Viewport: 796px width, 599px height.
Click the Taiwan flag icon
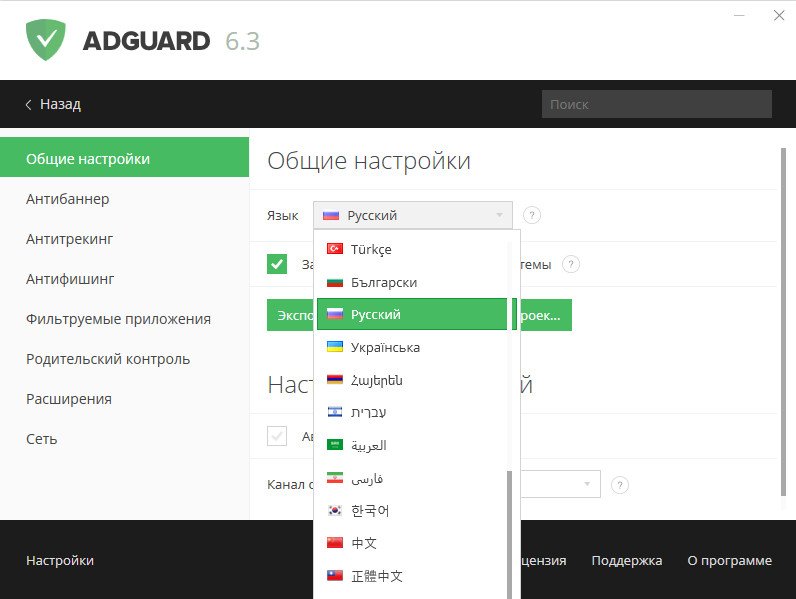335,576
